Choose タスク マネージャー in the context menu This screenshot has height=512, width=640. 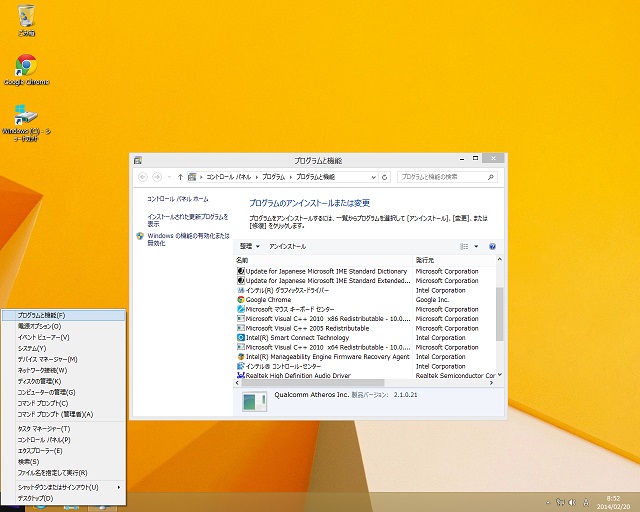44,428
